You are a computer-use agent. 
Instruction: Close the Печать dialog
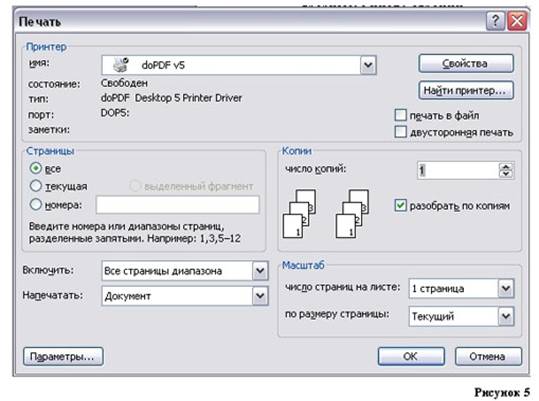click(517, 21)
